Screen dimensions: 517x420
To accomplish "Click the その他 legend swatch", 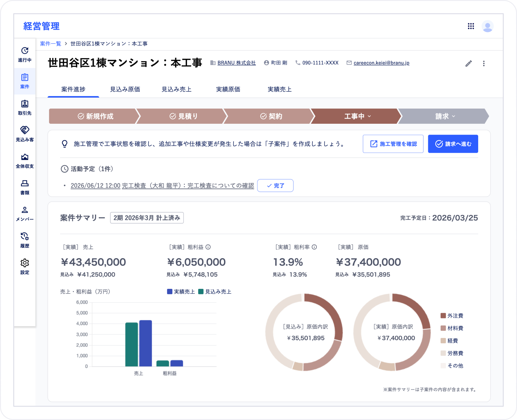I will 443,366.
